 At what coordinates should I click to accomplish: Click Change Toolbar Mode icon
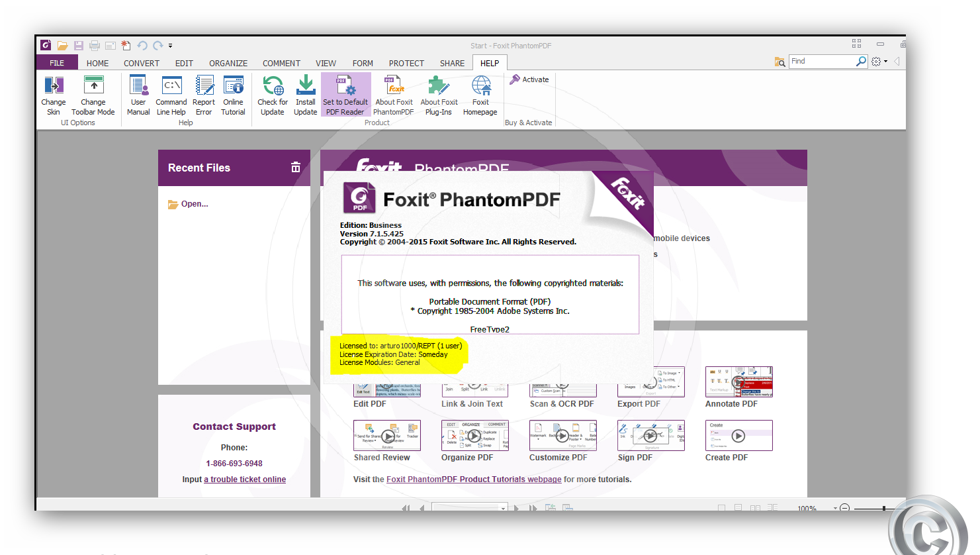pos(93,85)
